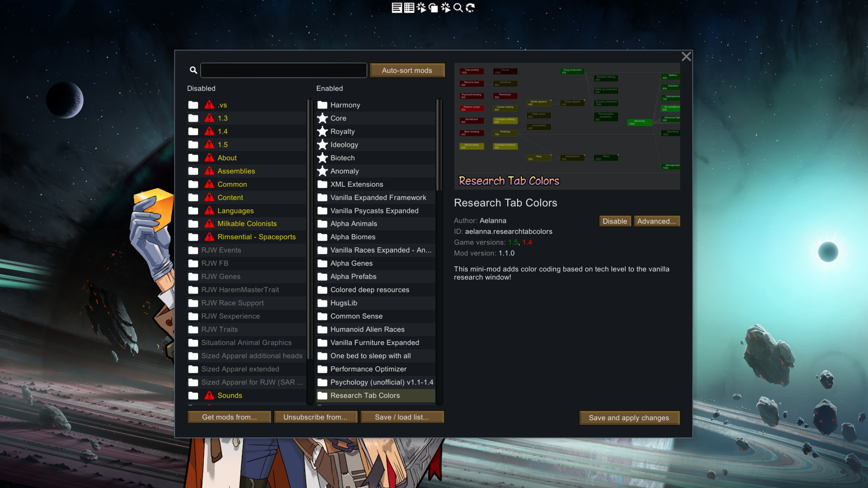
Task: Click the star icon beside Core
Action: coord(322,118)
